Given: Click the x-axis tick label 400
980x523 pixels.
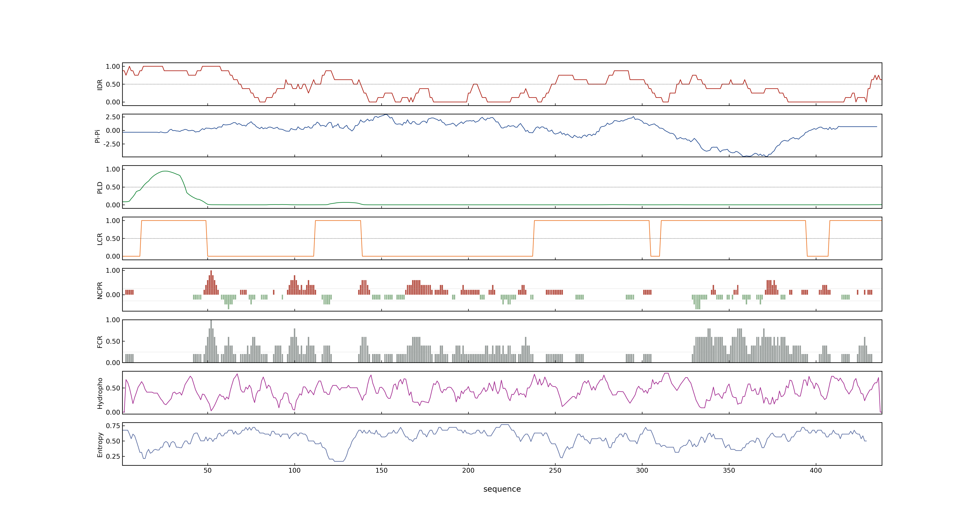Looking at the screenshot, I should [816, 470].
